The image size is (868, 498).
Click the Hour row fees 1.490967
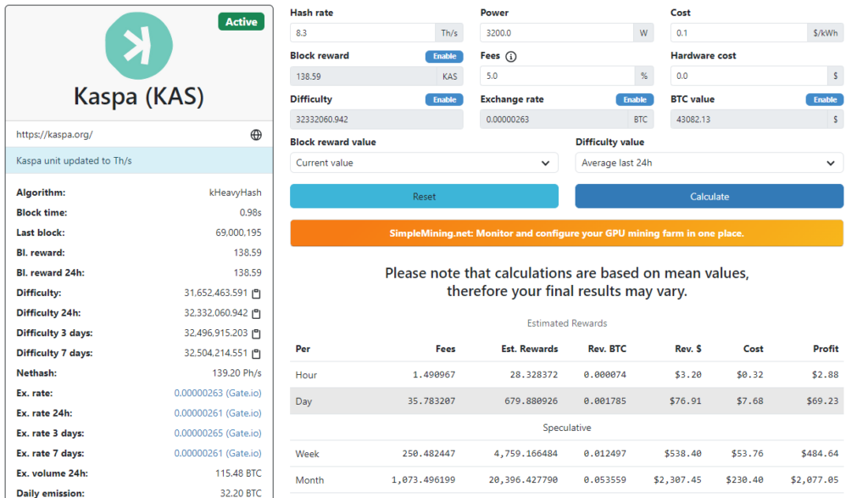coord(433,374)
